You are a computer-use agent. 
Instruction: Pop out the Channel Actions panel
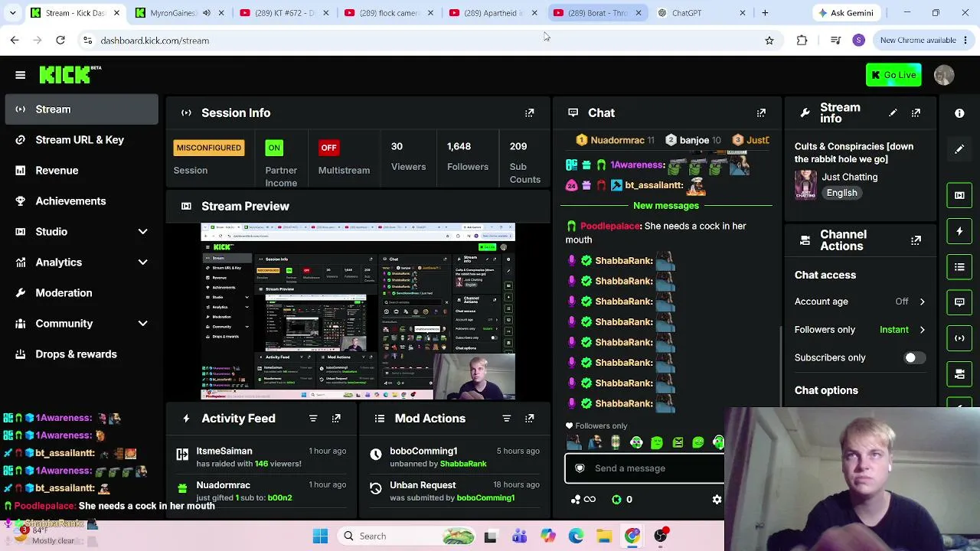pyautogui.click(x=916, y=240)
